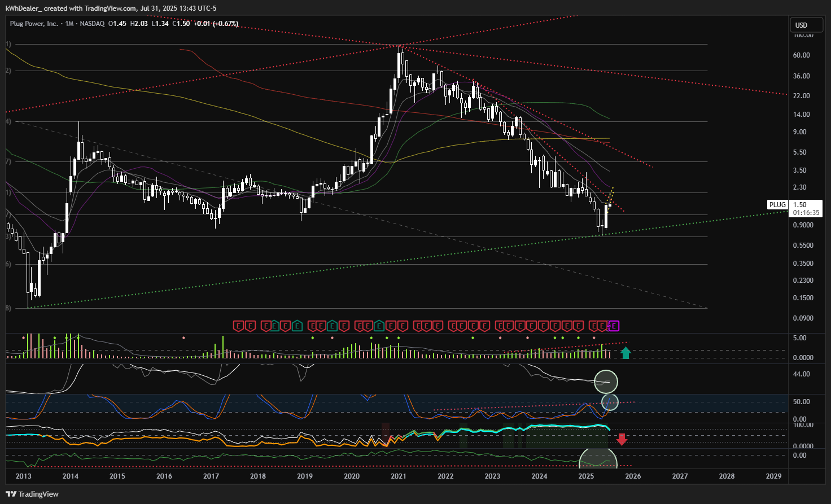Click the 2026 label on the time axis
Viewport: 831px width, 504px height.
[x=633, y=476]
